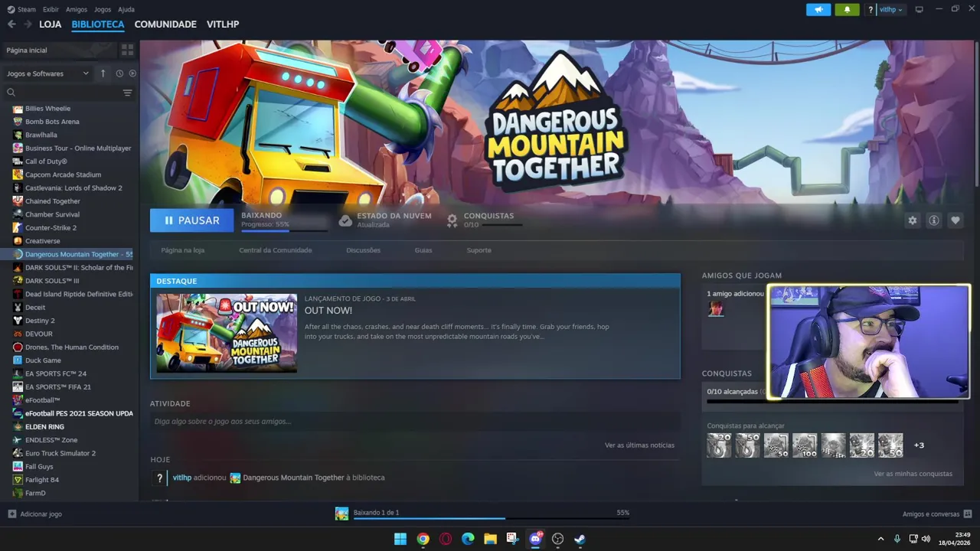
Task: Select Fall Guys in library list
Action: [39, 466]
